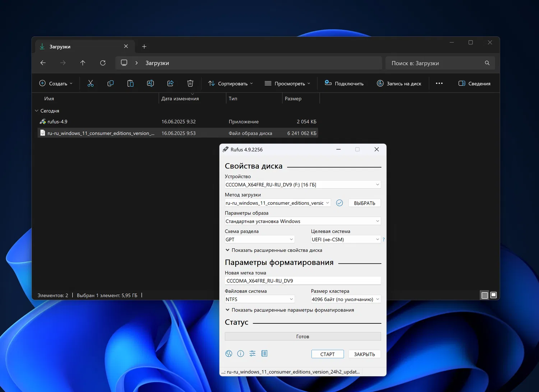Click the Delete trash icon in toolbar
This screenshot has width=539, height=392.
190,83
